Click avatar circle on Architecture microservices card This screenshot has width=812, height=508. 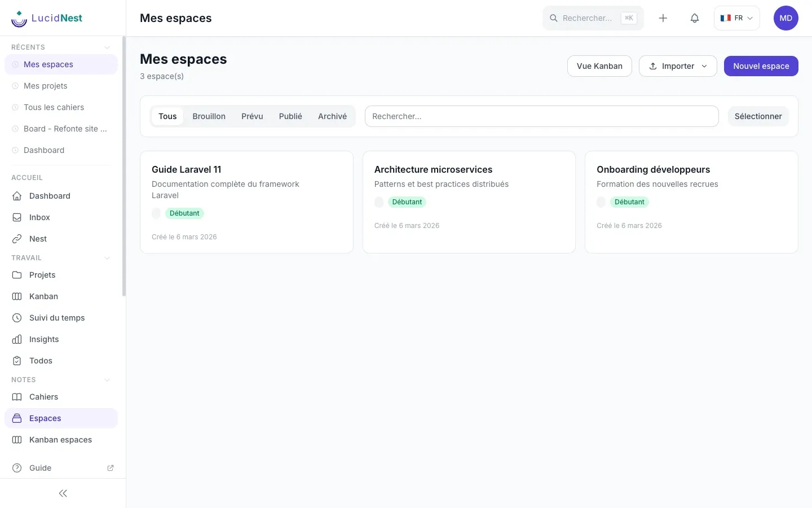point(379,202)
